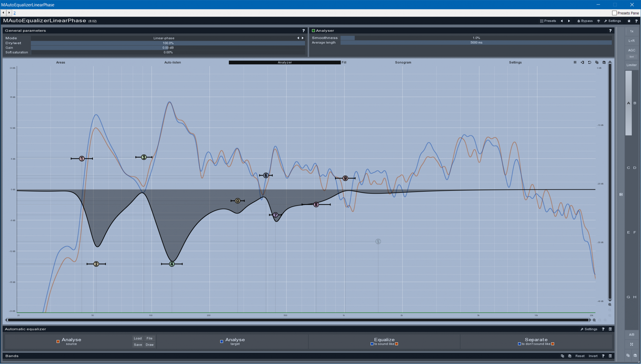The image size is (641, 364).
Task: Toggle the Limiter button
Action: 632,65
